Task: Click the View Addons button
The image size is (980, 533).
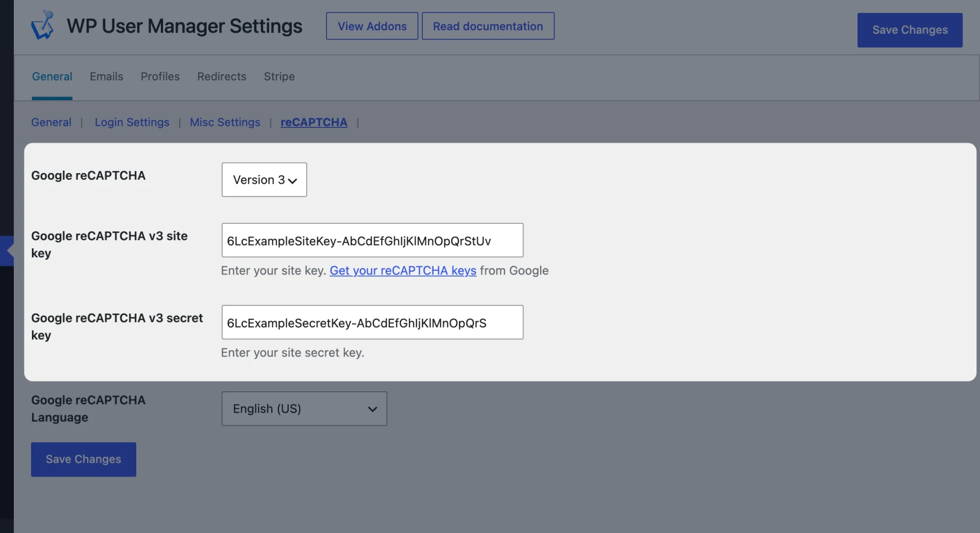Action: tap(372, 26)
